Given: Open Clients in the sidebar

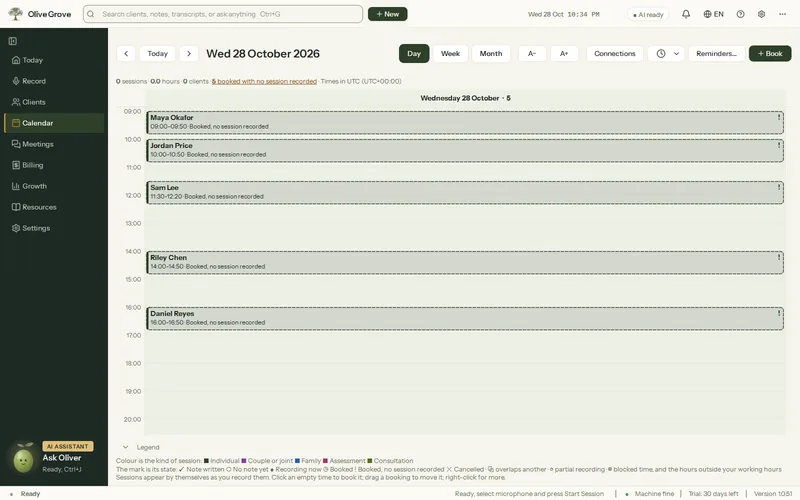Looking at the screenshot, I should (x=54, y=102).
